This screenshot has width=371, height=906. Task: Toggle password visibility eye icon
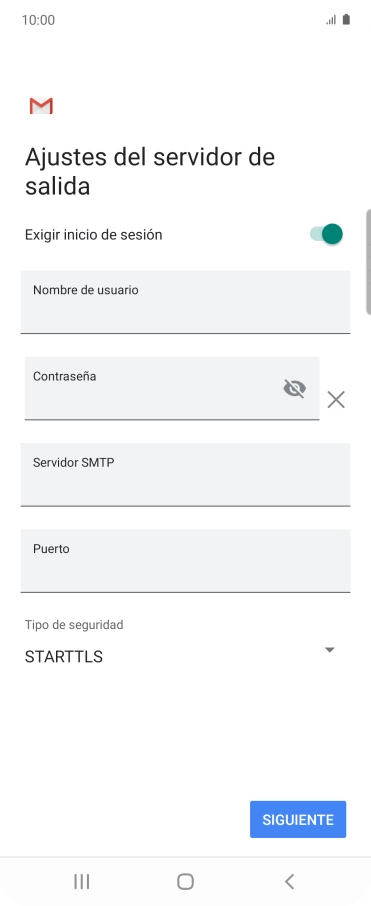pyautogui.click(x=295, y=388)
